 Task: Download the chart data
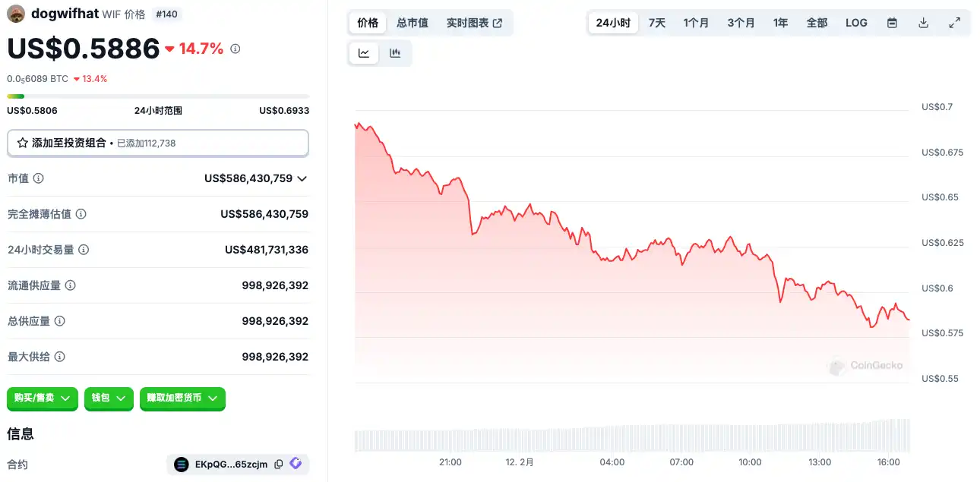(924, 23)
